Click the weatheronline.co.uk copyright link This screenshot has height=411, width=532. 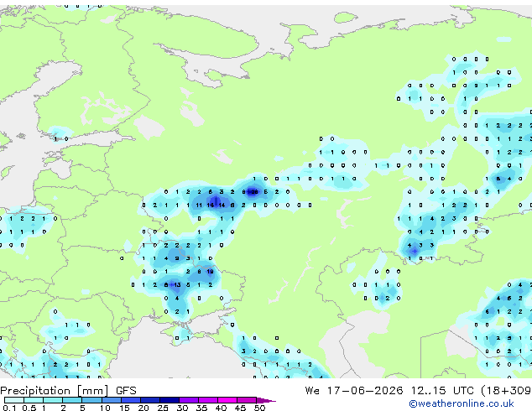coord(462,403)
